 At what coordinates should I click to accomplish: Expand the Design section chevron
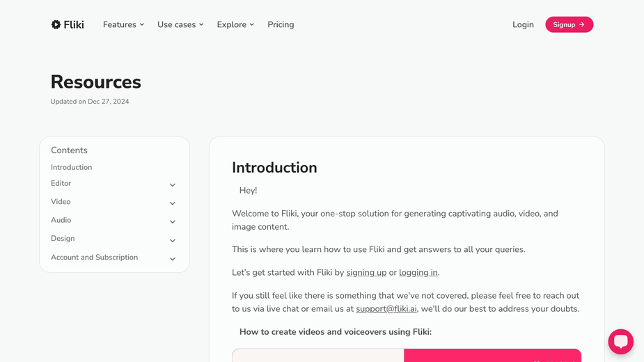173,240
